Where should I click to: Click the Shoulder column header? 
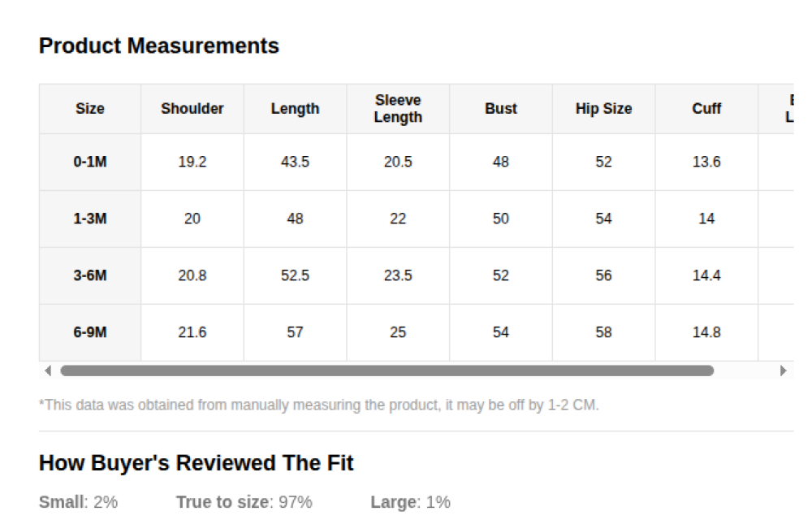click(x=192, y=109)
